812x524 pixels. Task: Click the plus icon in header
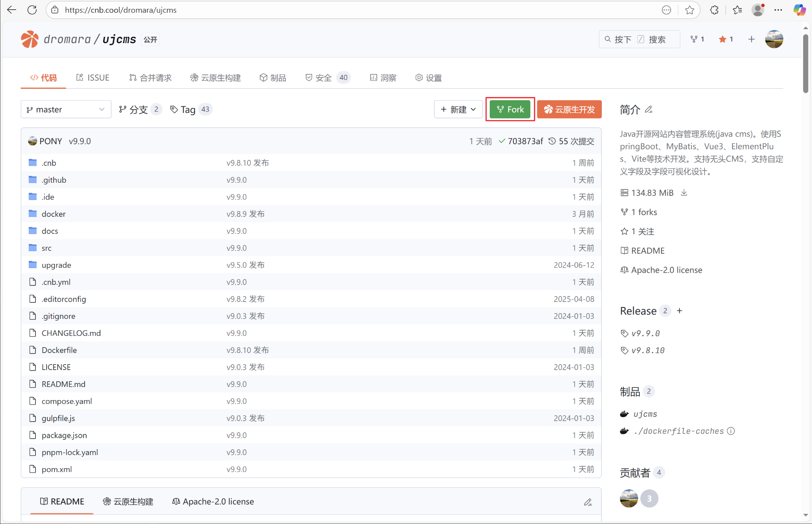coord(752,39)
